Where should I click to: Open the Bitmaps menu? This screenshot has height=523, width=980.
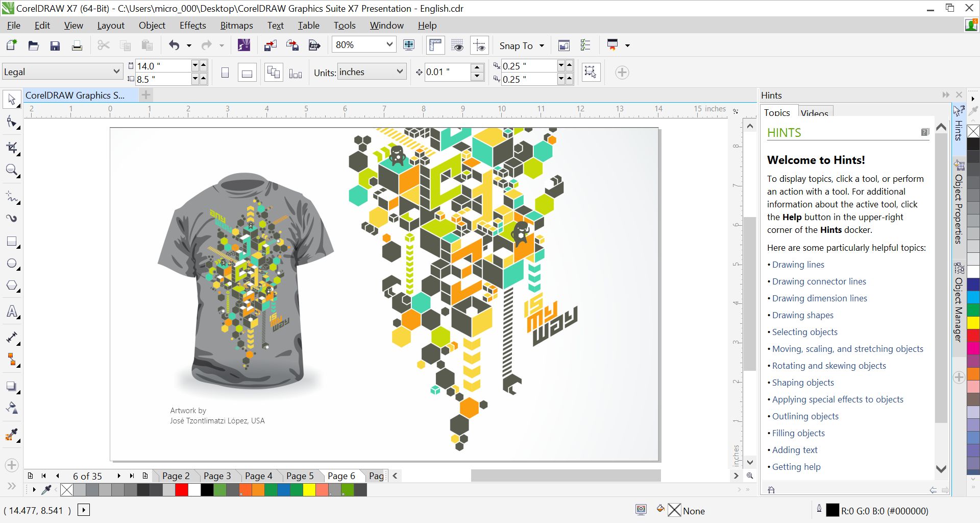click(x=236, y=25)
